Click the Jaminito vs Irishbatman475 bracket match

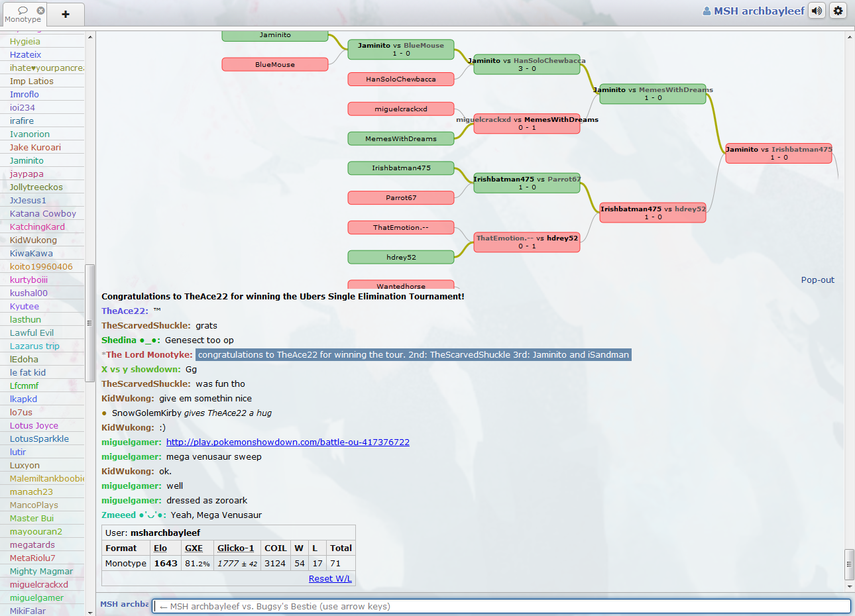778,153
